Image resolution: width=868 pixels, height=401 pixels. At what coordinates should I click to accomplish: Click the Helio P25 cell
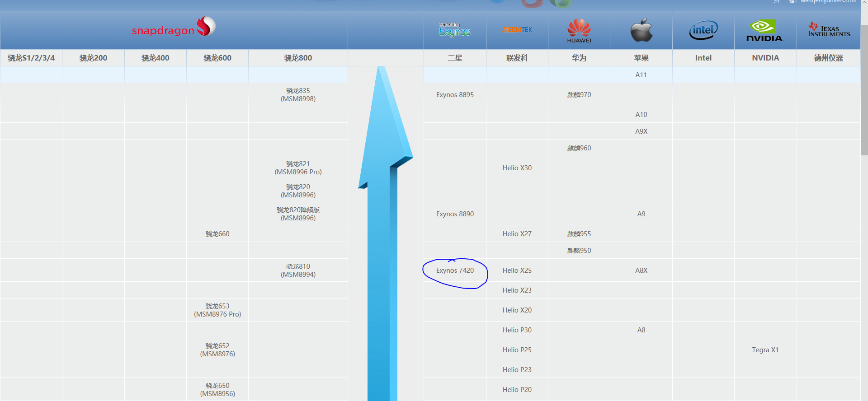517,350
